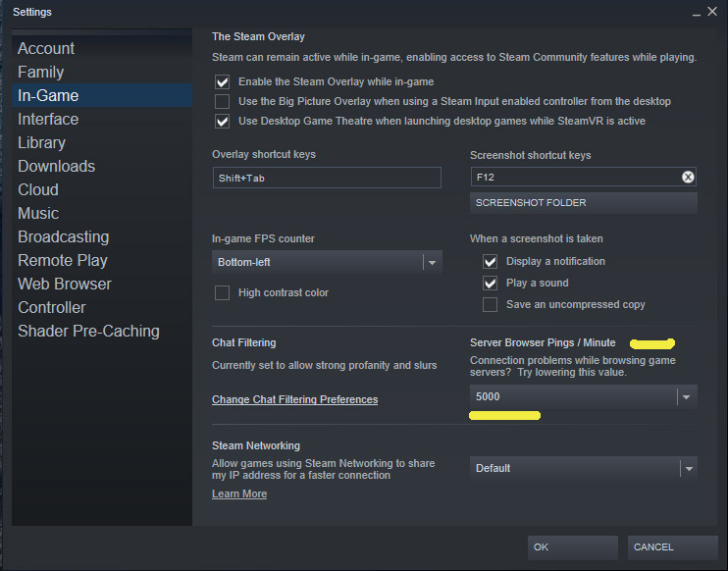Open Controller settings

tap(102, 307)
